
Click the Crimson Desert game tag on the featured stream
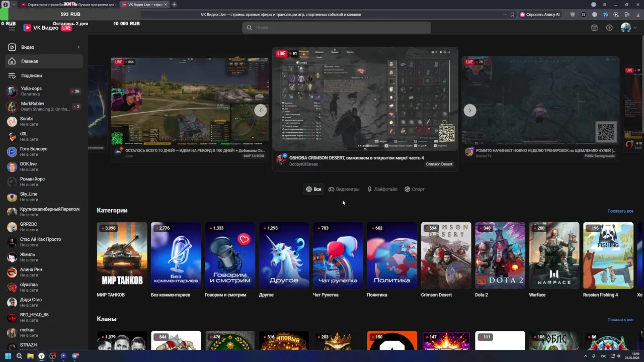click(x=439, y=164)
